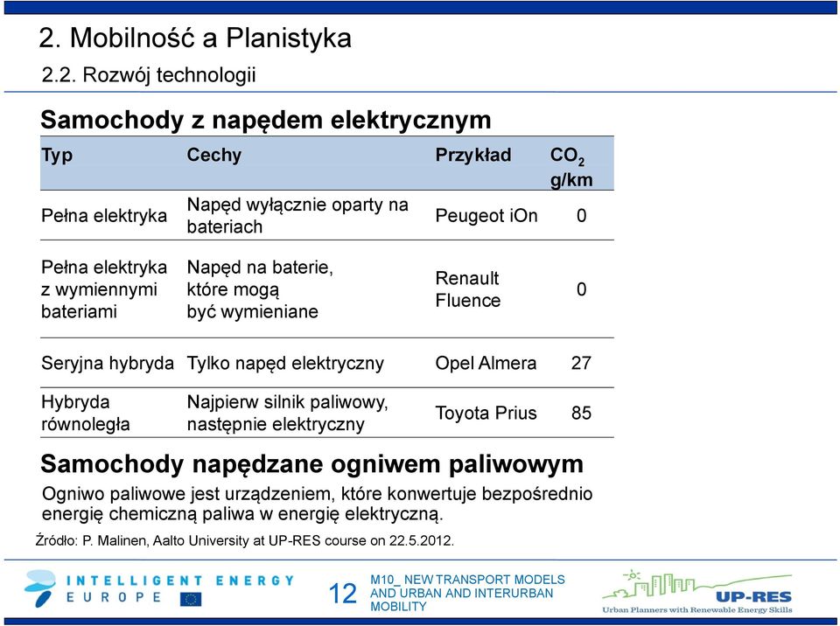Click heading "Samochody napędzane ogniwem paliwowym"

(x=311, y=463)
